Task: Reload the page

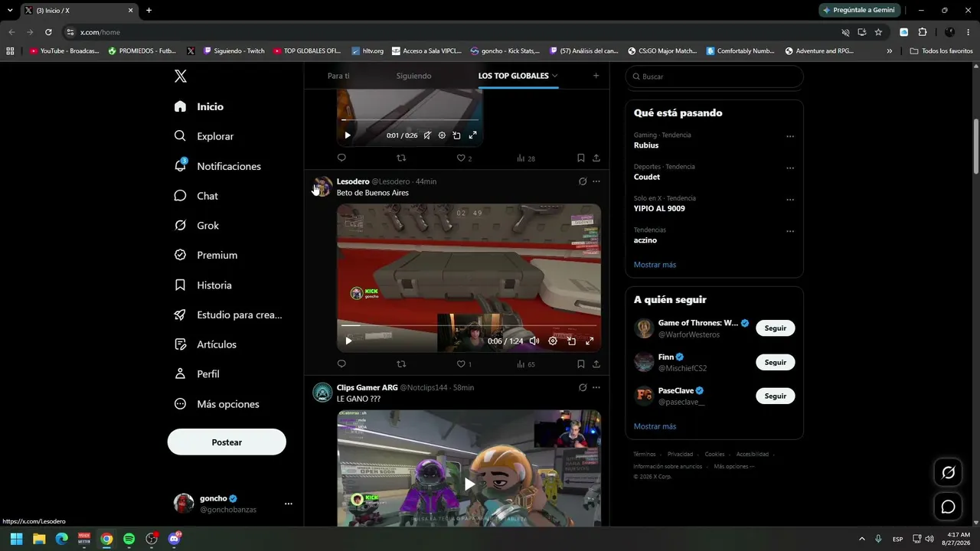Action: (48, 32)
